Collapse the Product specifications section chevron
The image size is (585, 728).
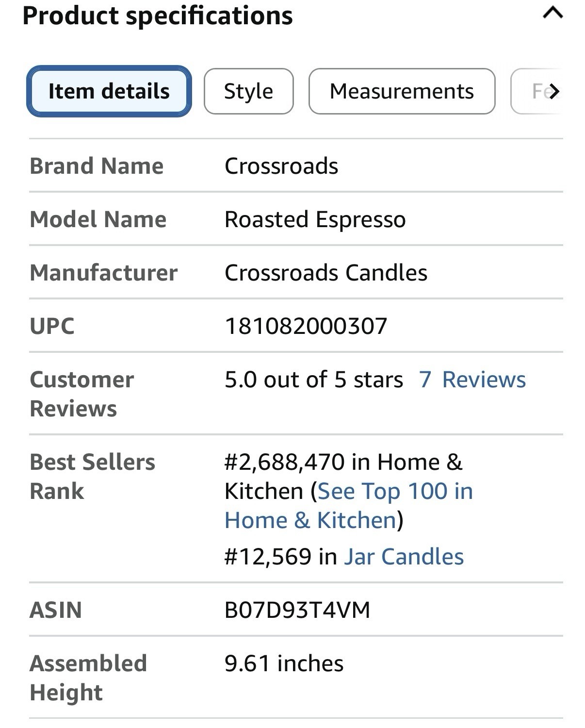552,13
